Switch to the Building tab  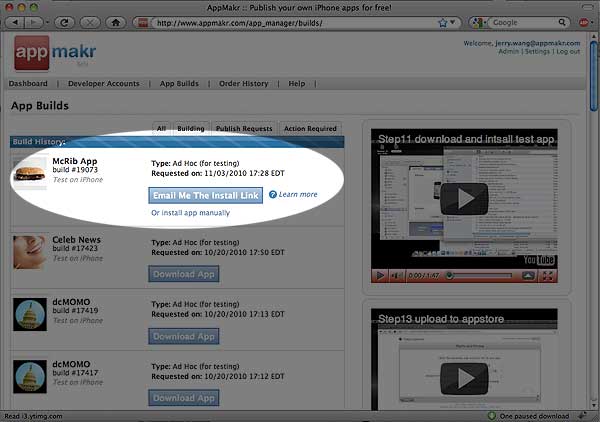[191, 129]
